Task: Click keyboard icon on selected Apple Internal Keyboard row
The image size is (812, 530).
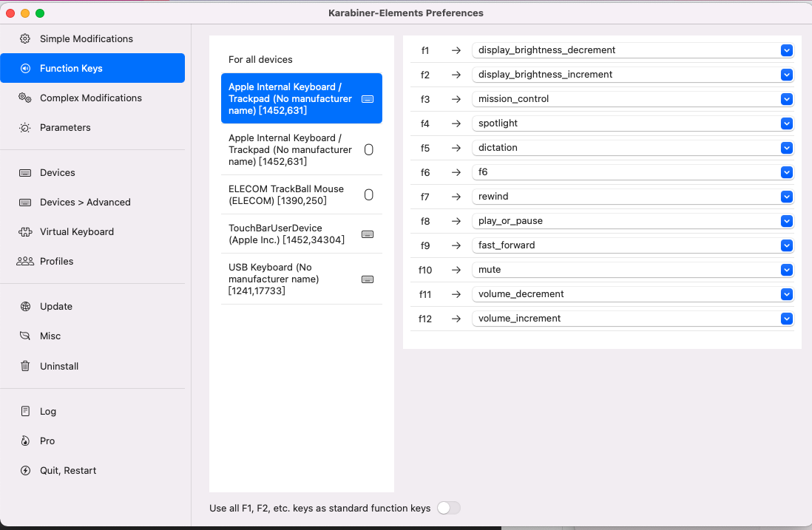Action: [x=368, y=99]
